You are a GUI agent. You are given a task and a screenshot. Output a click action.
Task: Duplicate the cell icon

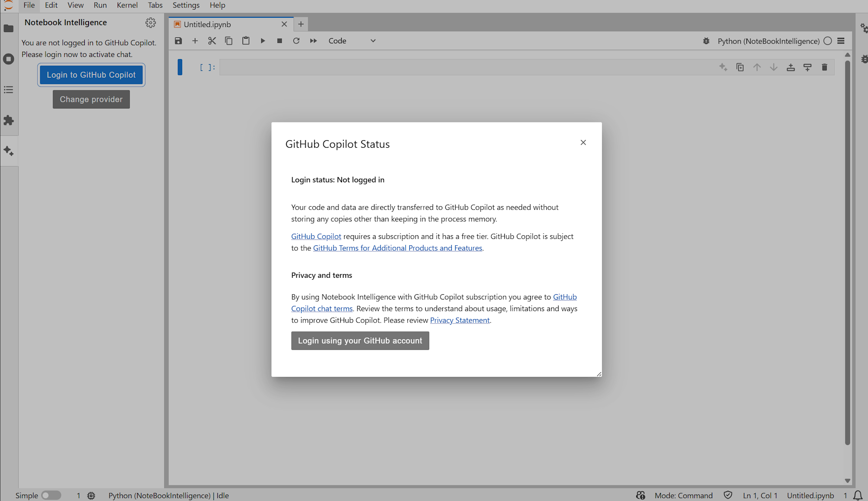point(740,67)
